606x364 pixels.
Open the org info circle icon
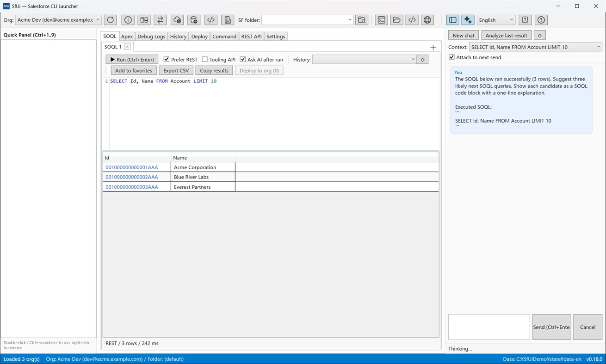[128, 20]
